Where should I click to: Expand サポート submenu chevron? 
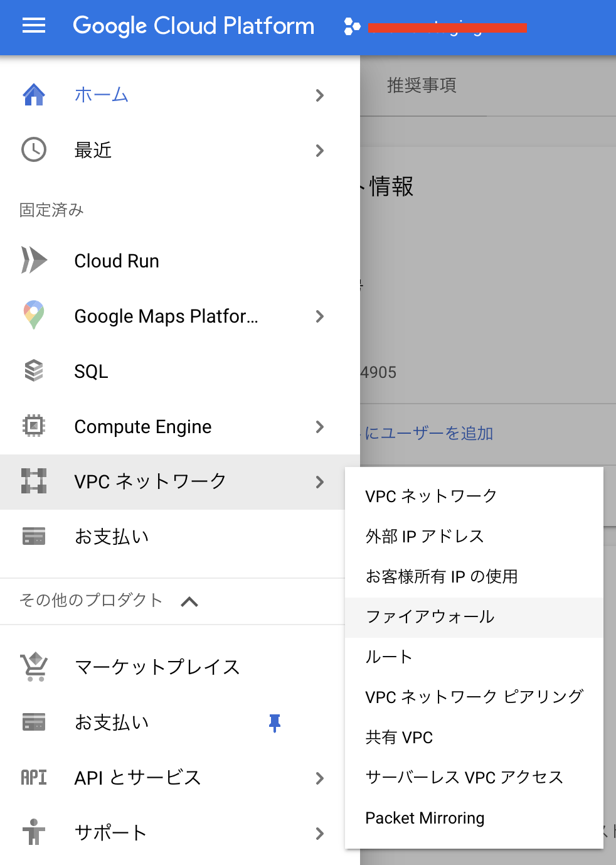coord(320,834)
